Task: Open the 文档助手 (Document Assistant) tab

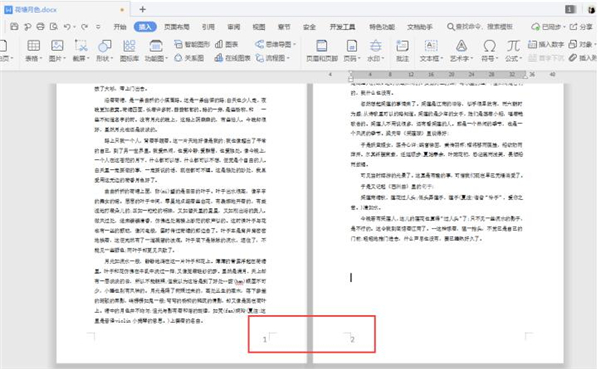Action: pyautogui.click(x=420, y=27)
